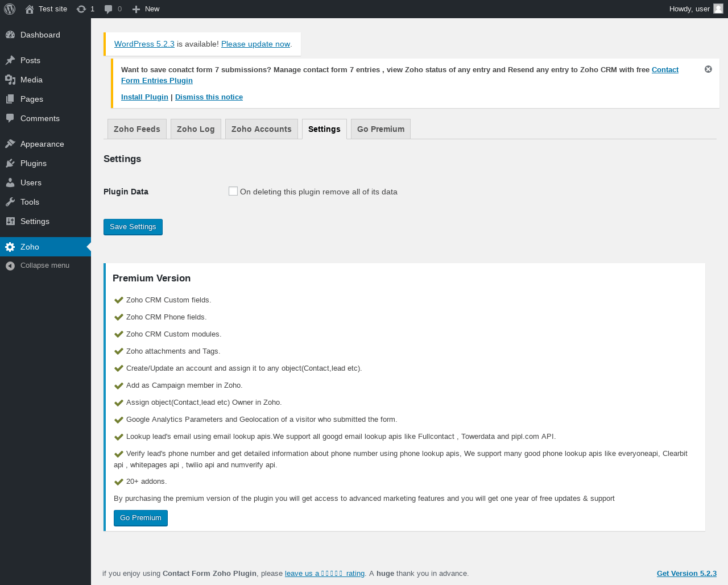728x585 pixels.
Task: Click the Dismiss this notice link
Action: click(209, 97)
